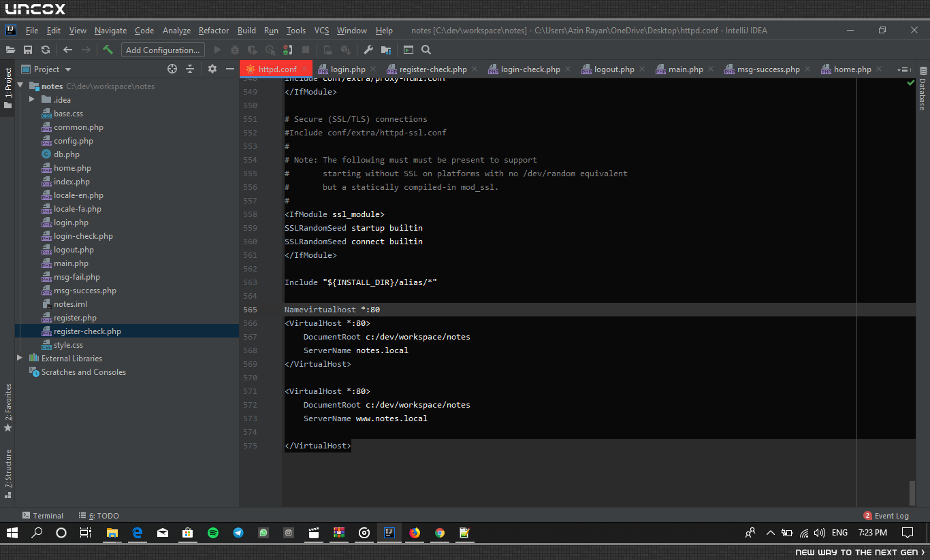Screen dimensions: 930x560
Task: Open the Project Structure folder icon
Action: [386, 50]
